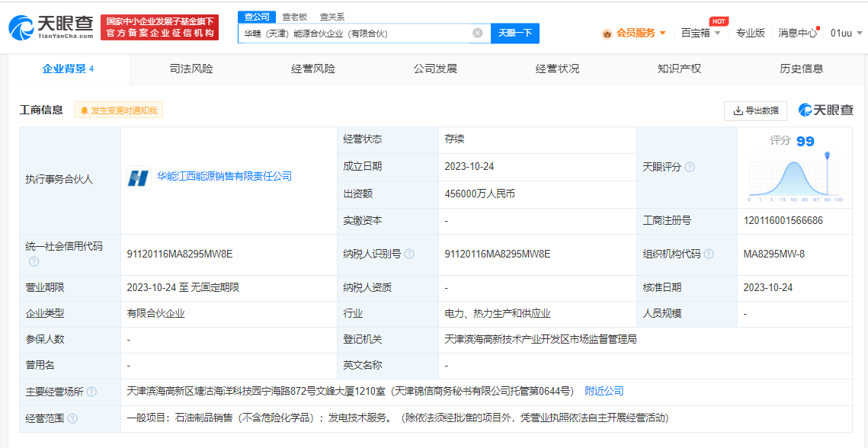Clear the search box using the × icon
Image resolution: width=868 pixels, height=448 pixels.
click(479, 33)
